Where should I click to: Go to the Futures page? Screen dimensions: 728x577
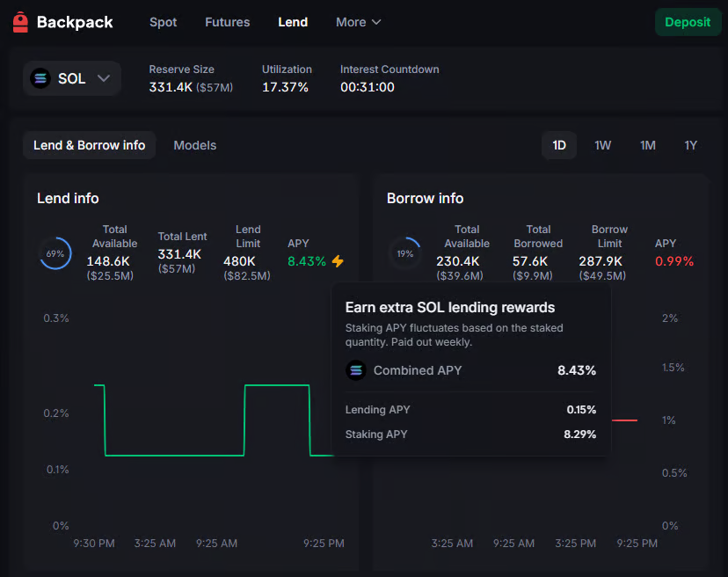(x=227, y=22)
